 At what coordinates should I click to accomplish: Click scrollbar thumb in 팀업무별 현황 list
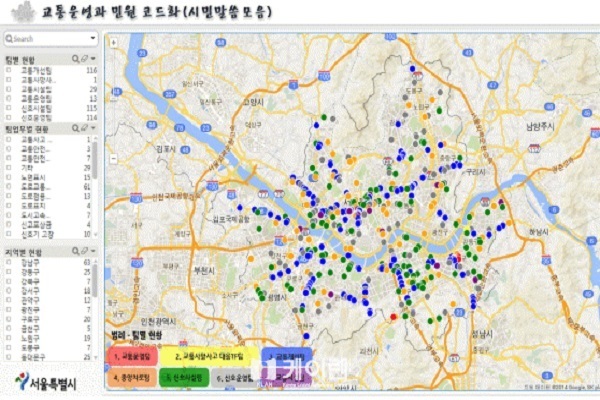pos(95,160)
